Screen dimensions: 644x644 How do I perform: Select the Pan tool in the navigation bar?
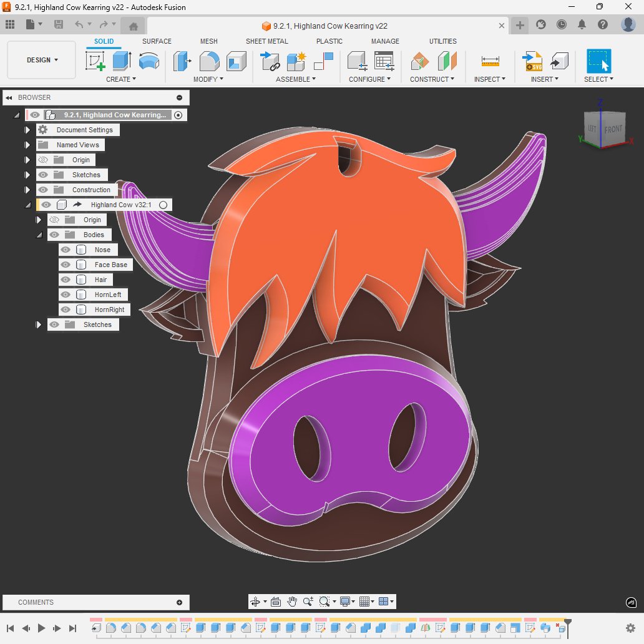pyautogui.click(x=291, y=601)
